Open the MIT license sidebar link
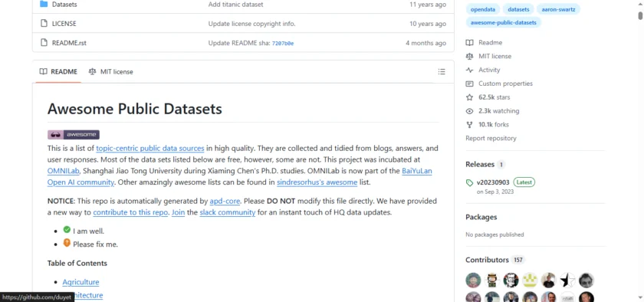The height and width of the screenshot is (302, 644). pos(495,56)
